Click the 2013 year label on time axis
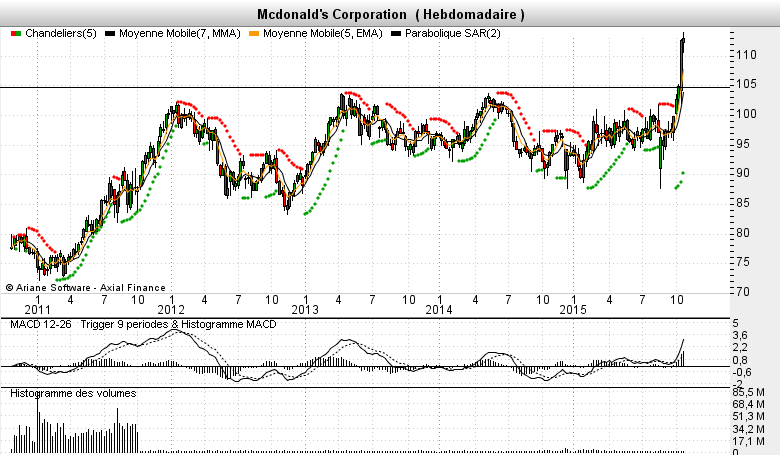 click(305, 310)
